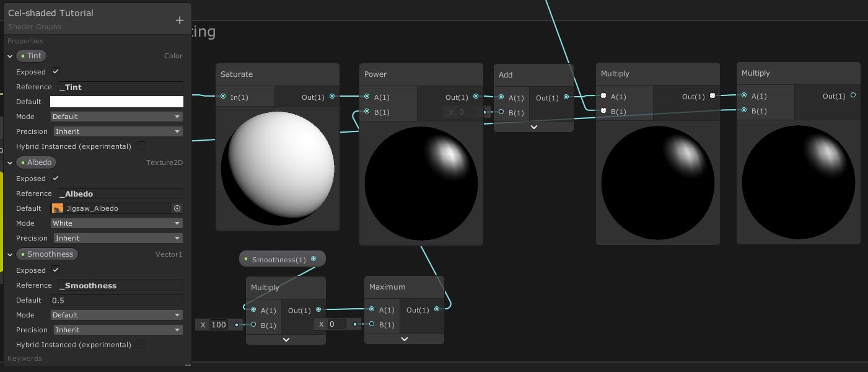
Task: Toggle the Exposed checkbox for the Tint property
Action: [x=55, y=71]
